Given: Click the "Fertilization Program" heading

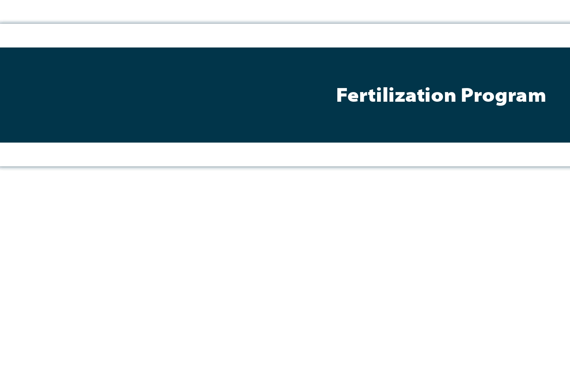Looking at the screenshot, I should click(441, 96).
